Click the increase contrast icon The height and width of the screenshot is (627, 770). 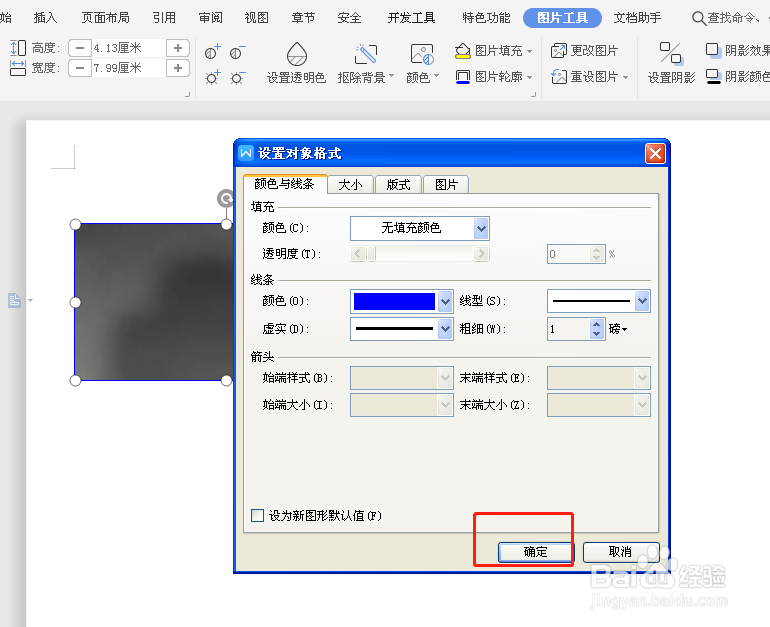tap(213, 52)
